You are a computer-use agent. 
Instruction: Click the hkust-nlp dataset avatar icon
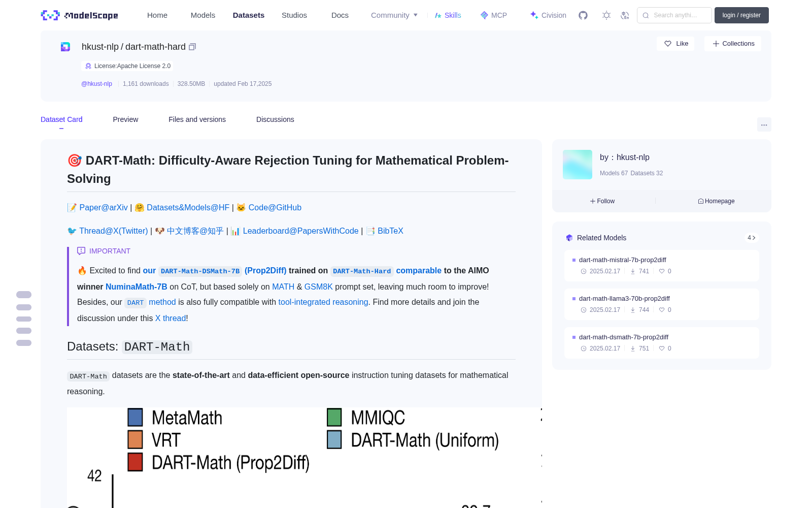[x=65, y=47]
